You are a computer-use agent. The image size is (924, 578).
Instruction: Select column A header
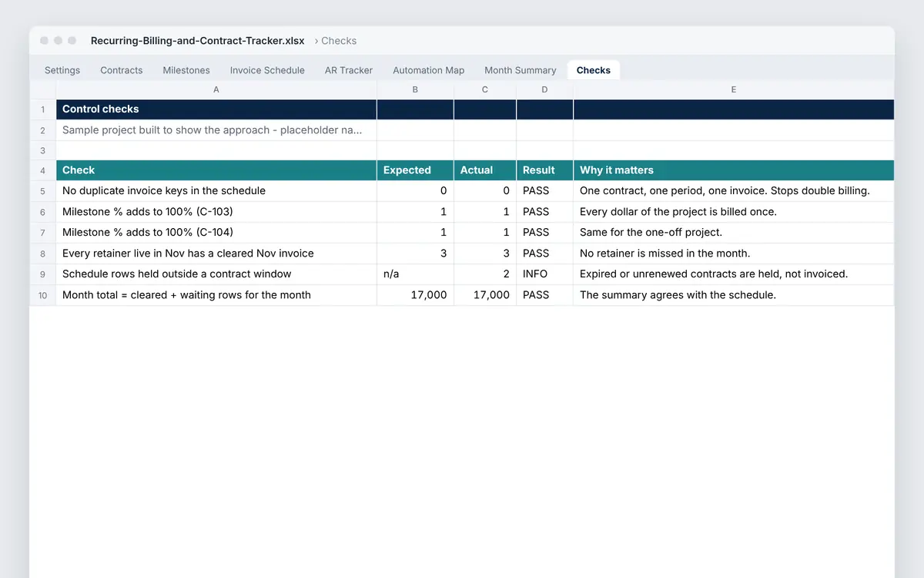point(216,89)
